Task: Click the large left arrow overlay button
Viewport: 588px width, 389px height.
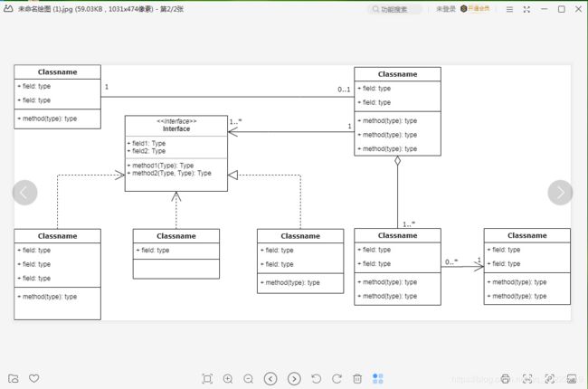Action: [24, 193]
